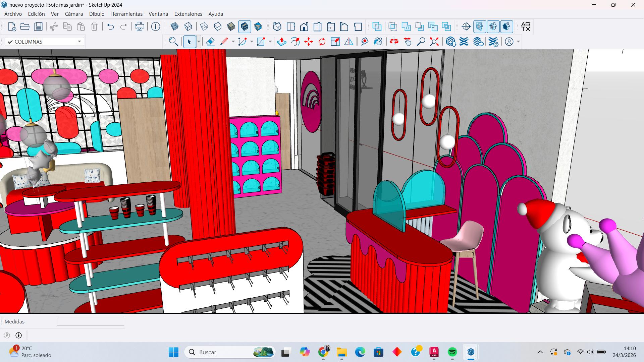Click the Zoom Extents icon
Screen dimensions: 644x362
coord(434,42)
